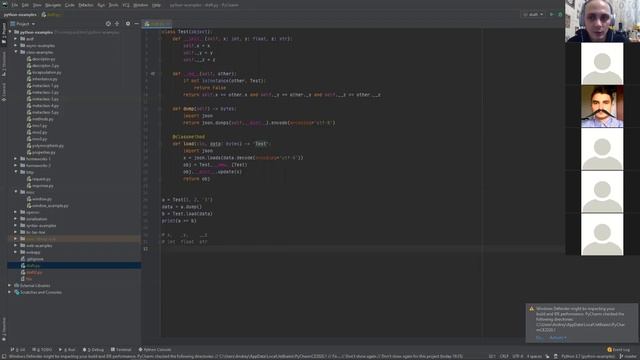
Task: Open the VCS menu
Action: coord(126,5)
